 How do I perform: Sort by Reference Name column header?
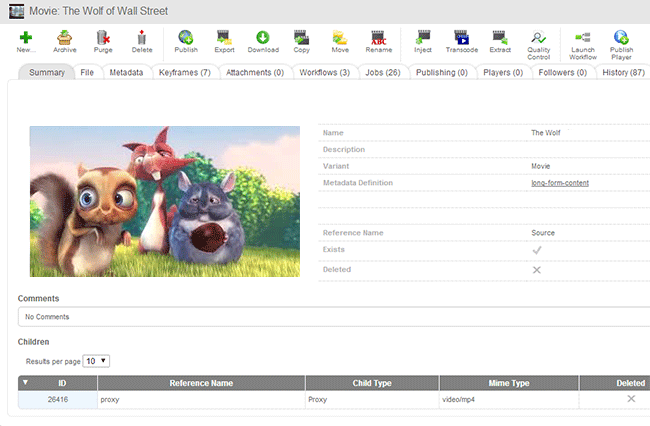pos(201,383)
